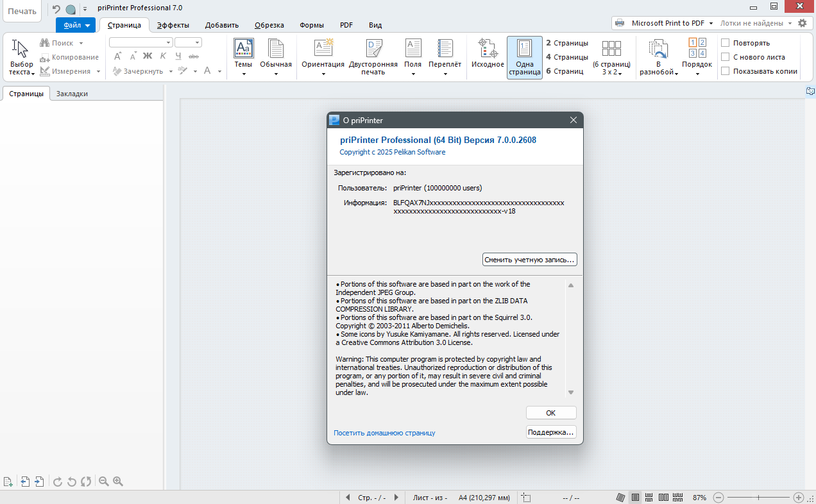This screenshot has width=816, height=504.
Task: Select Одна страница single-page layout
Action: 525,57
